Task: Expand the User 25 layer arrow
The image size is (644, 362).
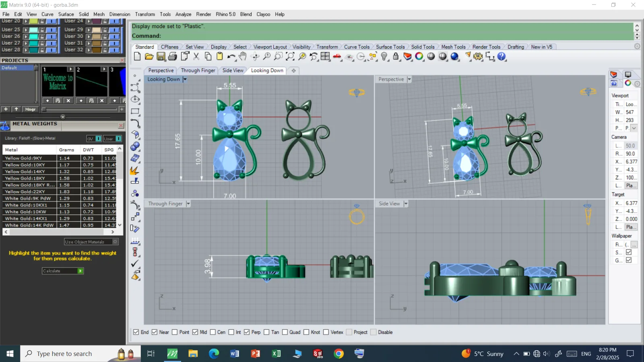Action: pyautogui.click(x=26, y=30)
